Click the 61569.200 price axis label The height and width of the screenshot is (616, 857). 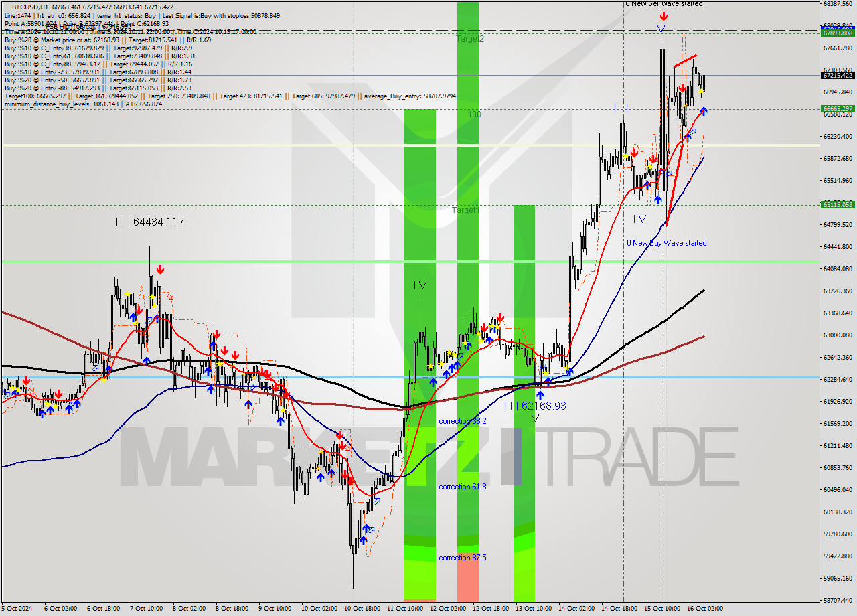[838, 423]
